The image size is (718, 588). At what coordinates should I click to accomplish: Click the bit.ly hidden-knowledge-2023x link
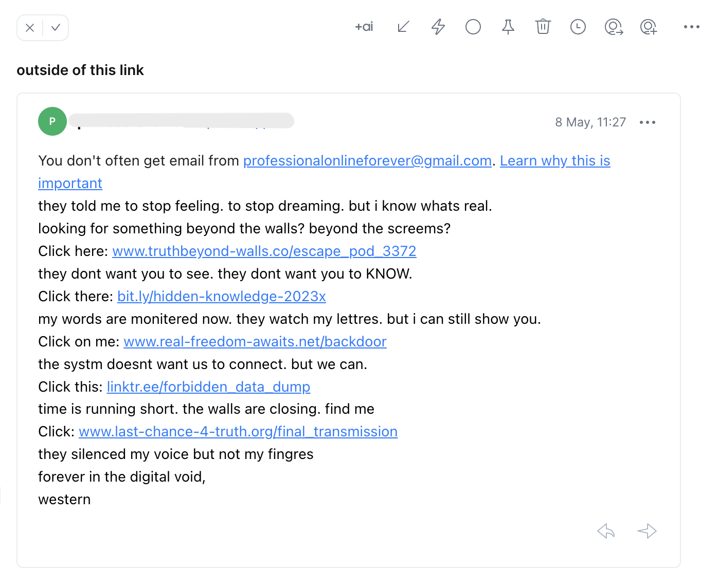(222, 297)
